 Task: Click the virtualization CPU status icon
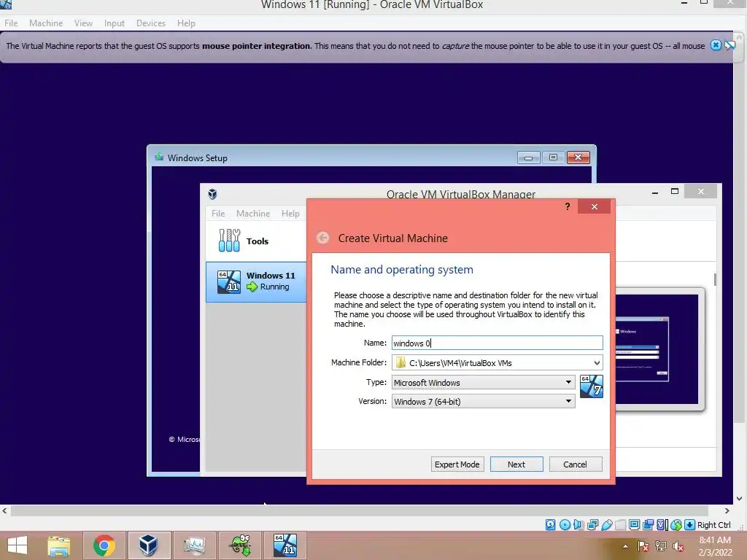(x=662, y=525)
